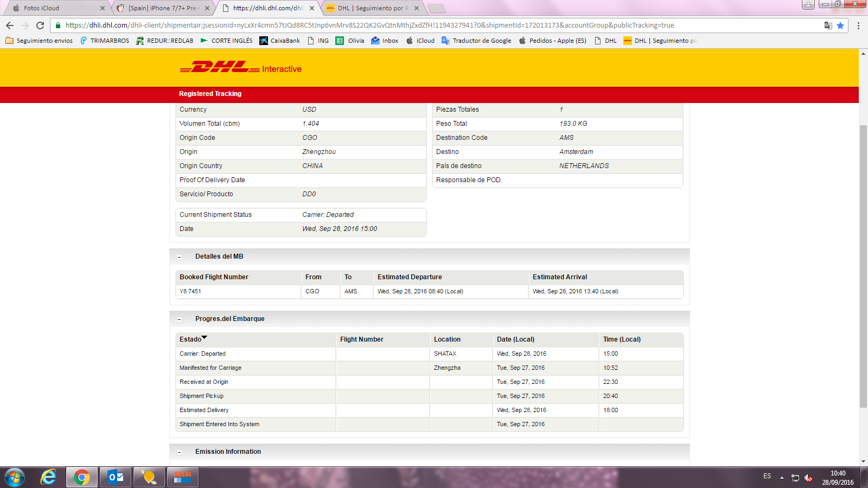Click network icon in system tray

coord(795,478)
